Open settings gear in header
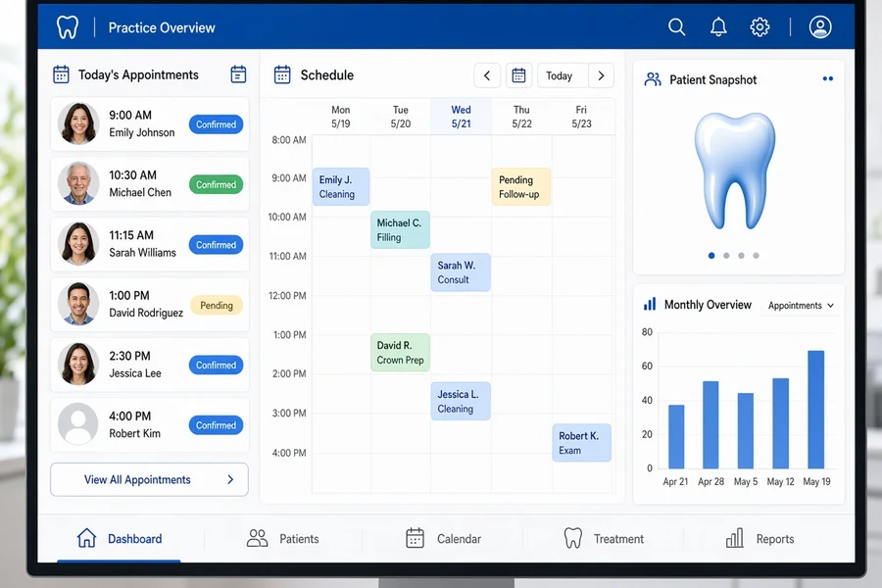The height and width of the screenshot is (588, 882). point(759,27)
